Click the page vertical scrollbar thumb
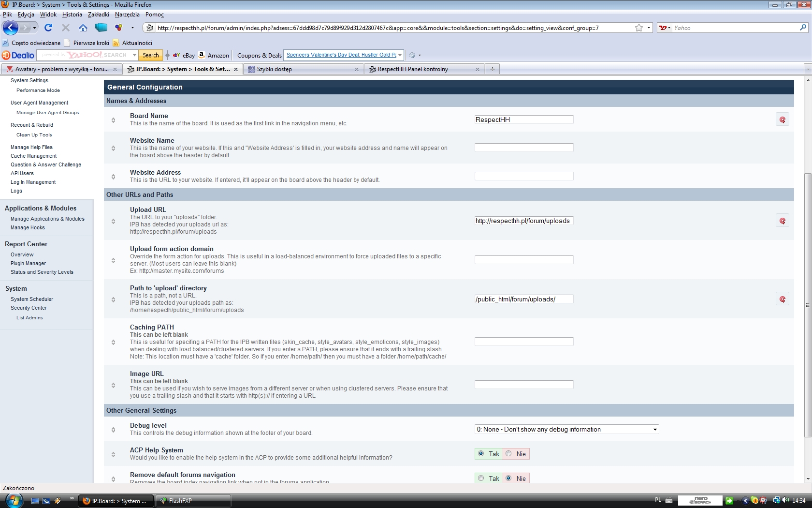The height and width of the screenshot is (508, 812). pos(807,305)
